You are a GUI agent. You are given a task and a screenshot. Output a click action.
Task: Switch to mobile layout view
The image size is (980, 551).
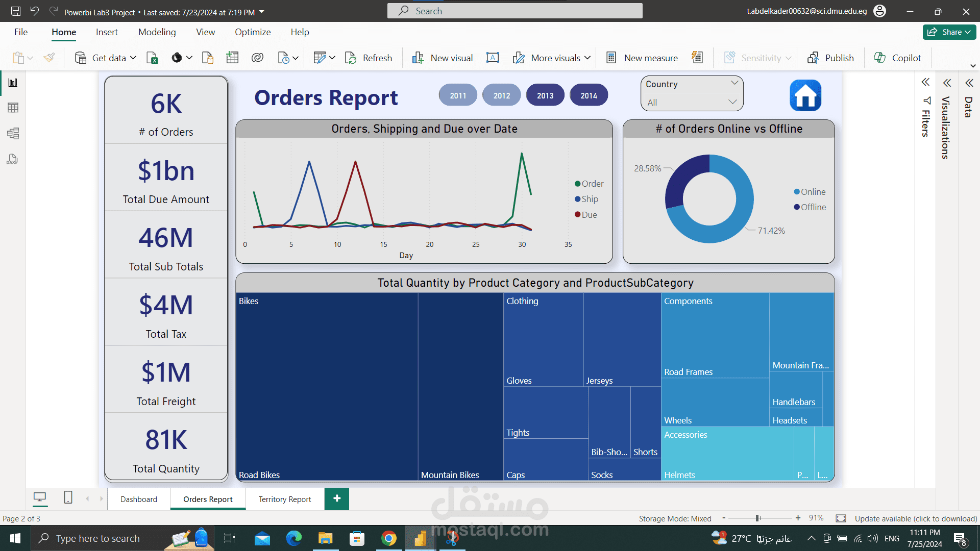pyautogui.click(x=68, y=497)
